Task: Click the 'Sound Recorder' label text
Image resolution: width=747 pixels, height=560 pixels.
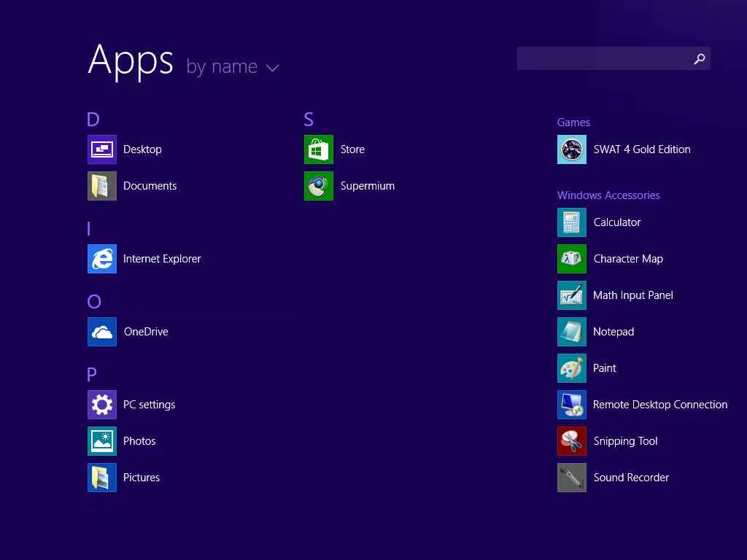Action: click(631, 477)
